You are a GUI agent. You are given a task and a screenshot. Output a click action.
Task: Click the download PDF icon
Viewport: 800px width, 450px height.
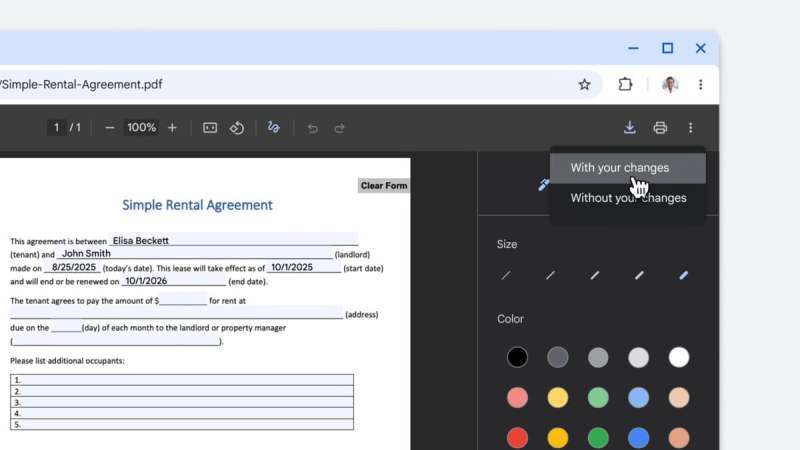pyautogui.click(x=630, y=128)
